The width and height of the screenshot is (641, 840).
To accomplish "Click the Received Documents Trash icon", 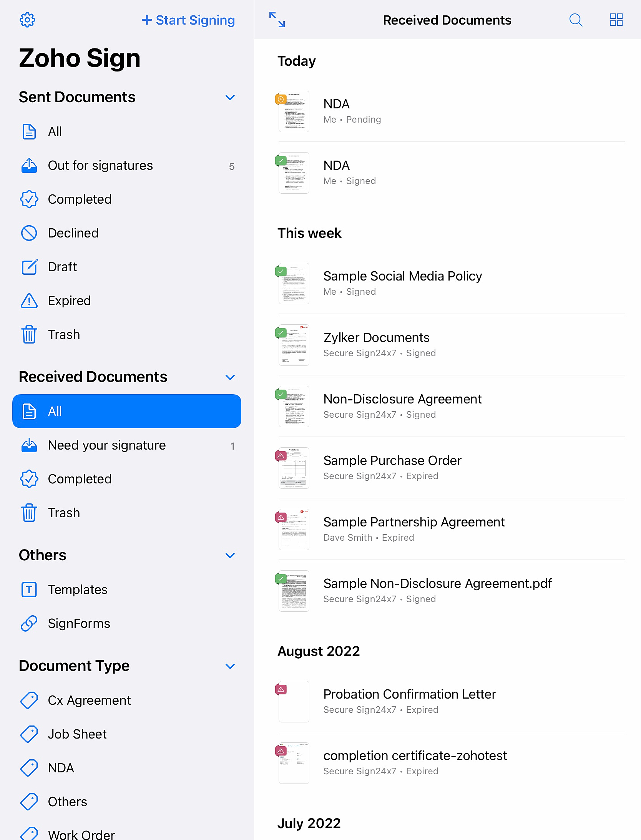I will [29, 513].
